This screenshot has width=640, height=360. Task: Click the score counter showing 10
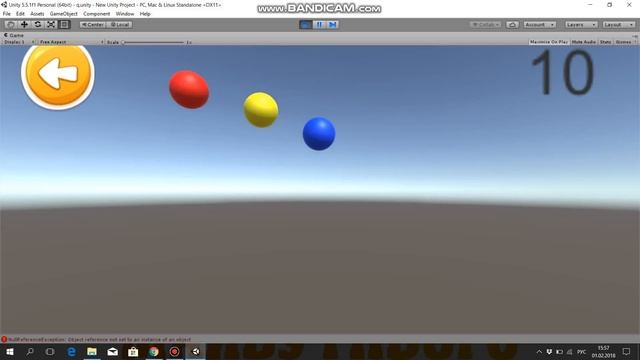(x=562, y=73)
